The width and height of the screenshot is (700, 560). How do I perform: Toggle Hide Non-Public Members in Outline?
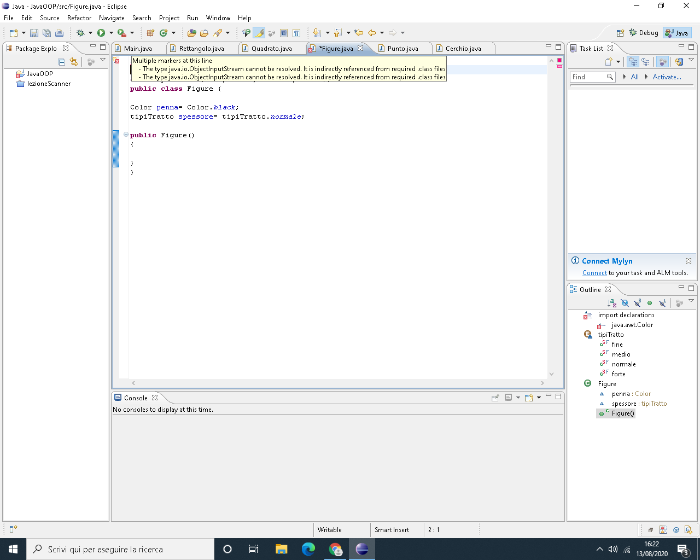click(650, 303)
